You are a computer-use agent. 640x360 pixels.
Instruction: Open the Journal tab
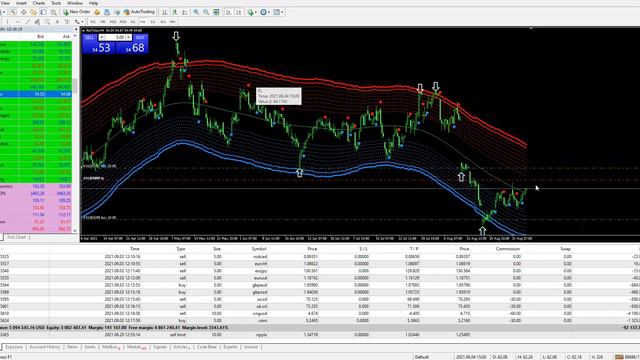pyautogui.click(x=251, y=347)
